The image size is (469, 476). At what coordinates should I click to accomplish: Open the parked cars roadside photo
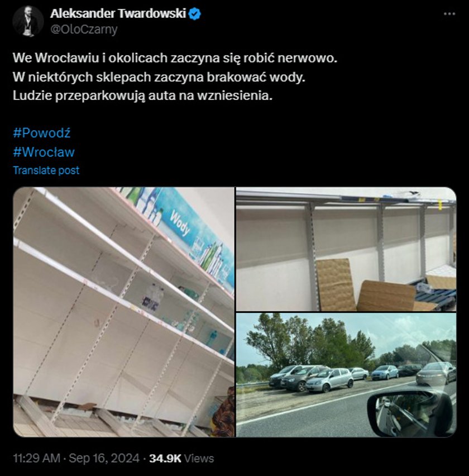point(346,375)
